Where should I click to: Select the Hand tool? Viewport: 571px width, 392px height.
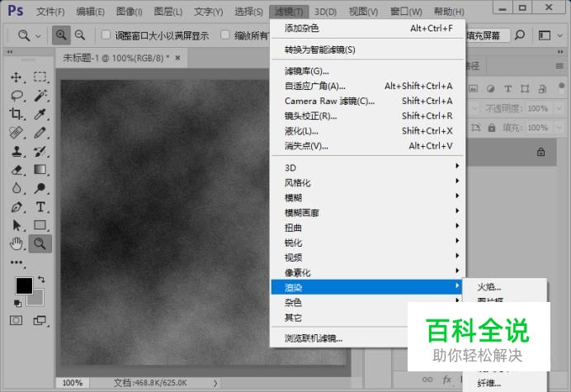[16, 243]
